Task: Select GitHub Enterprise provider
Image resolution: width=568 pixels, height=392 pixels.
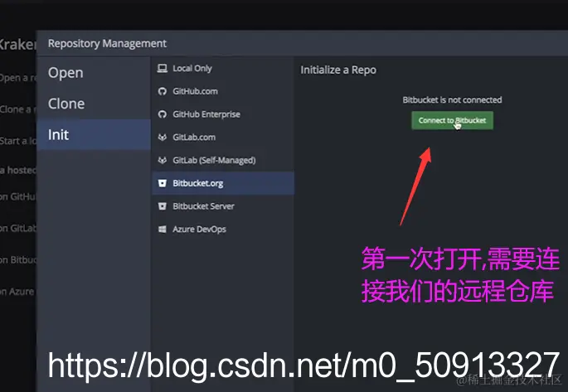Action: click(223, 114)
